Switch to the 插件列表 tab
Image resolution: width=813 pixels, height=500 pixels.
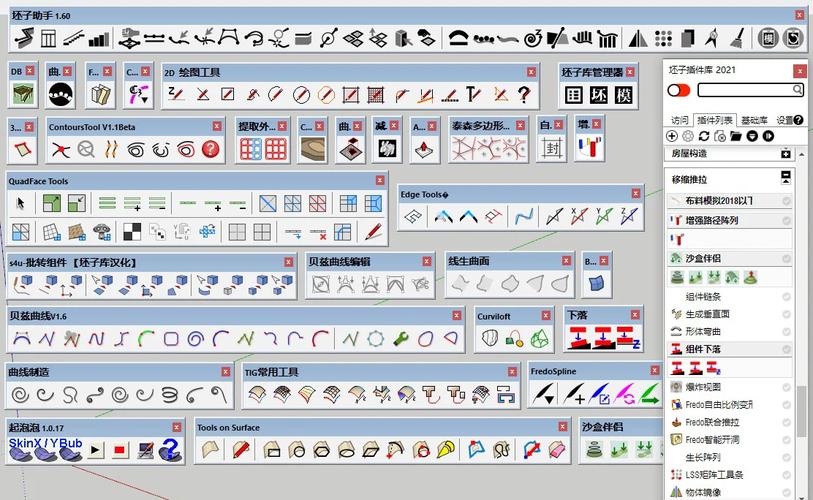point(714,120)
